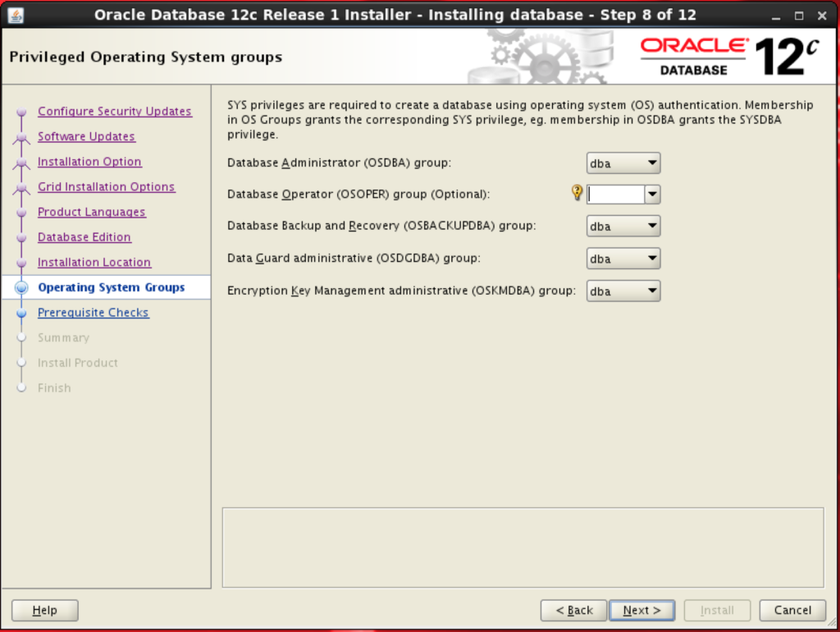Open the OSDBA group dropdown

click(623, 163)
